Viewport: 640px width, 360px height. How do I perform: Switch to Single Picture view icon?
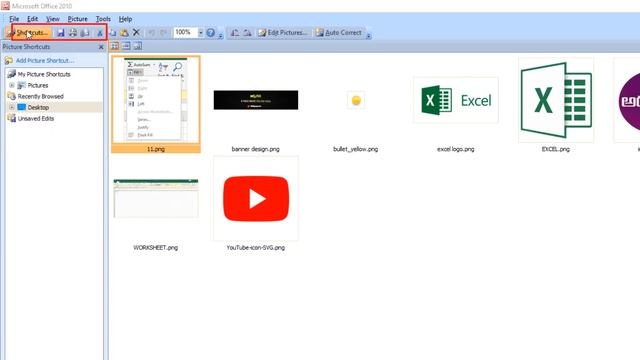tap(138, 46)
